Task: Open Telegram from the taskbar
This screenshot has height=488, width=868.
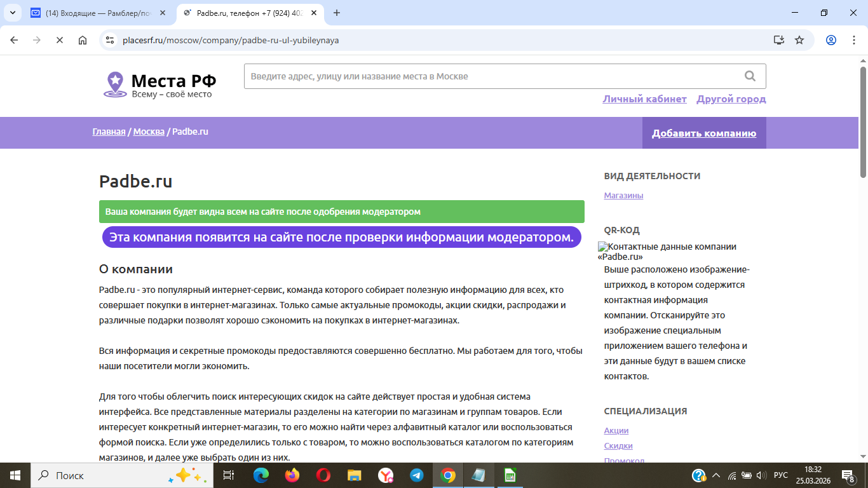Action: pyautogui.click(x=417, y=475)
